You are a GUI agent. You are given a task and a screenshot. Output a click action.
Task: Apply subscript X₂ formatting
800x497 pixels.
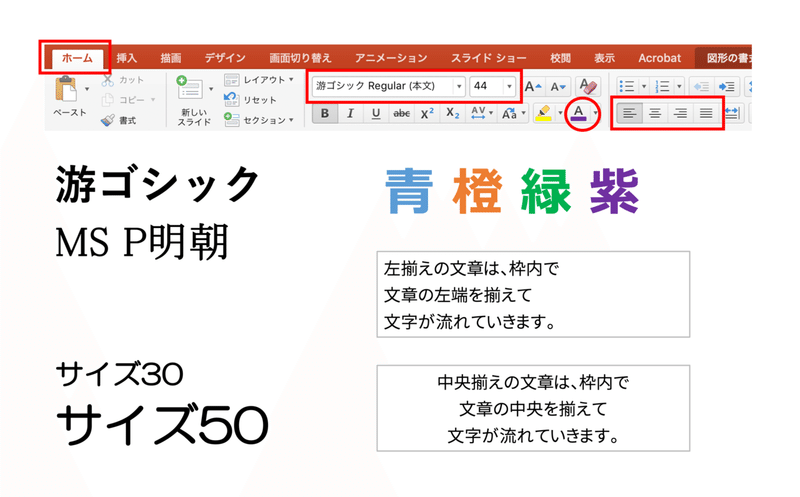pyautogui.click(x=453, y=113)
